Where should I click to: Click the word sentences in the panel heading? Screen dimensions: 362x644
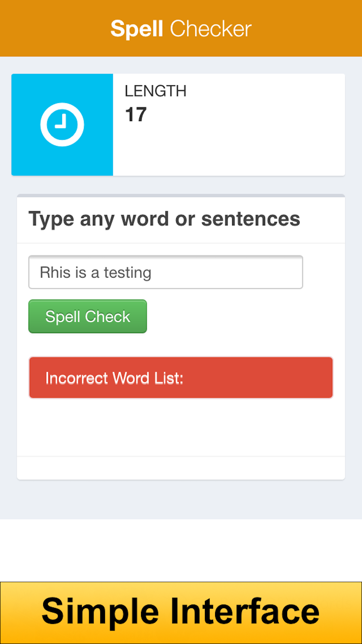click(x=251, y=219)
